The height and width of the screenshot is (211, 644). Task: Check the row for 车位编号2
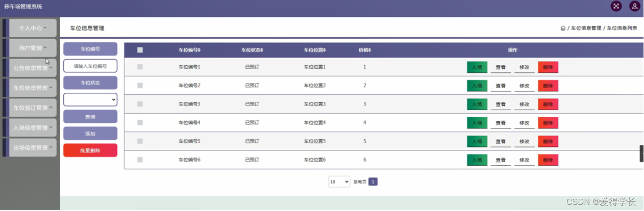[140, 86]
